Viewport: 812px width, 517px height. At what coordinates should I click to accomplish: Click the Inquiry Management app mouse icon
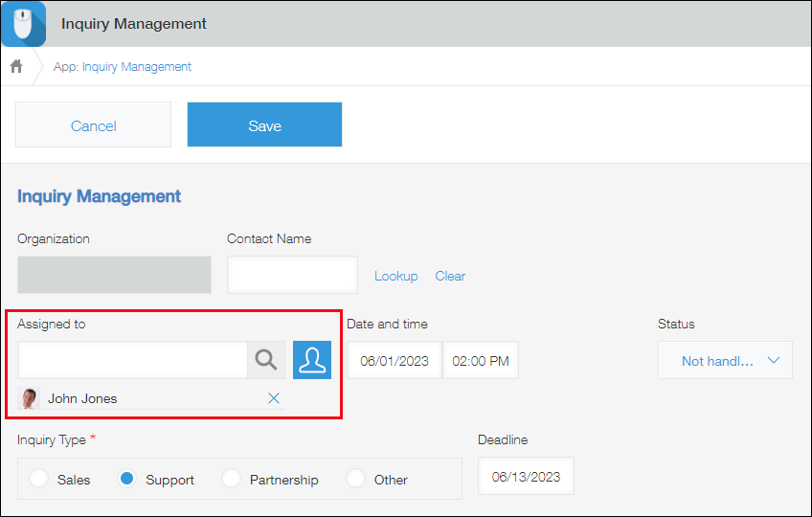(x=23, y=23)
